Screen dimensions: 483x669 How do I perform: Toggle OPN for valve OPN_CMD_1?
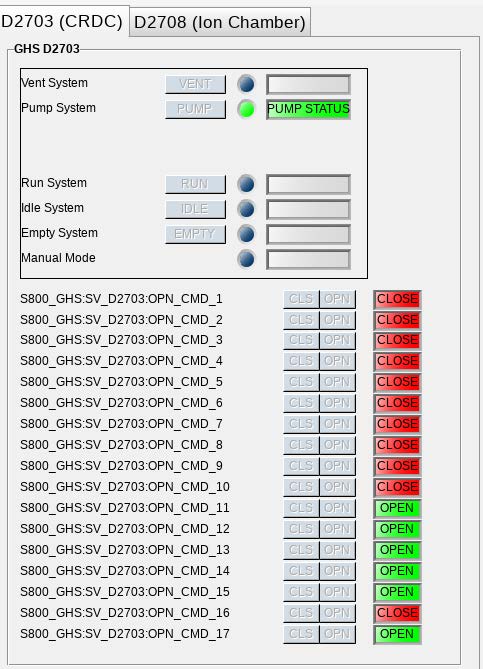337,299
